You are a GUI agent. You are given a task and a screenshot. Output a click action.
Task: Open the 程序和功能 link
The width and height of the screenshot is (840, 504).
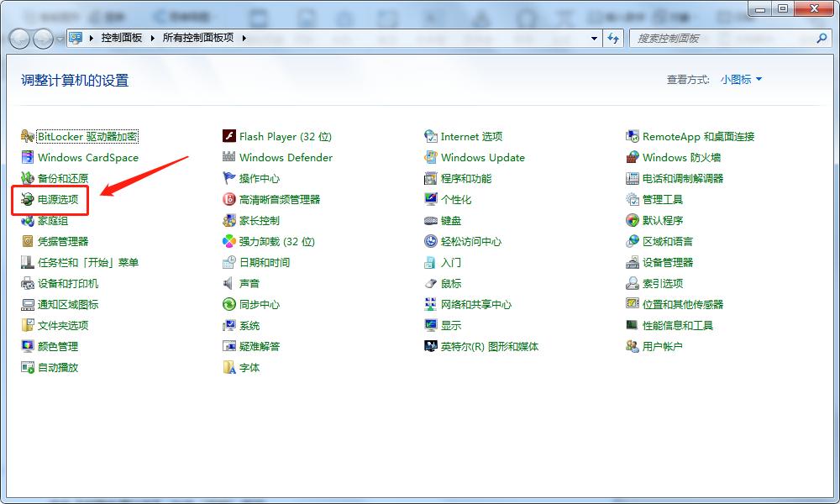tap(466, 178)
